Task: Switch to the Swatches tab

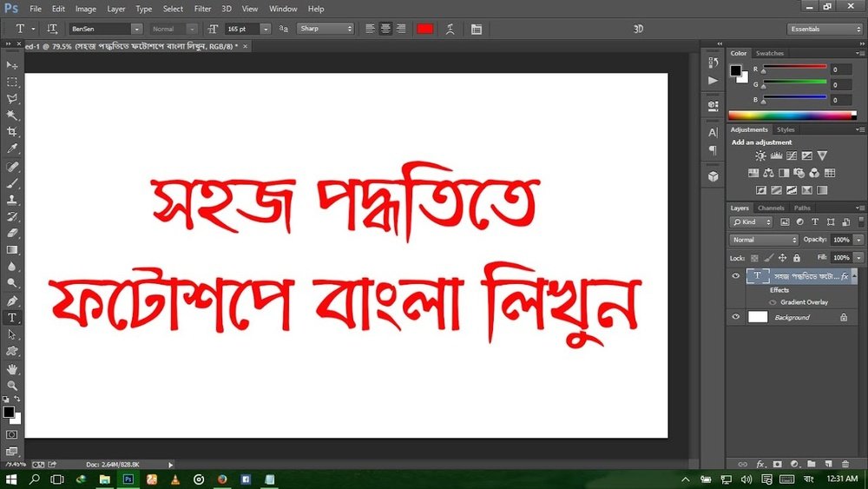Action: click(x=769, y=53)
